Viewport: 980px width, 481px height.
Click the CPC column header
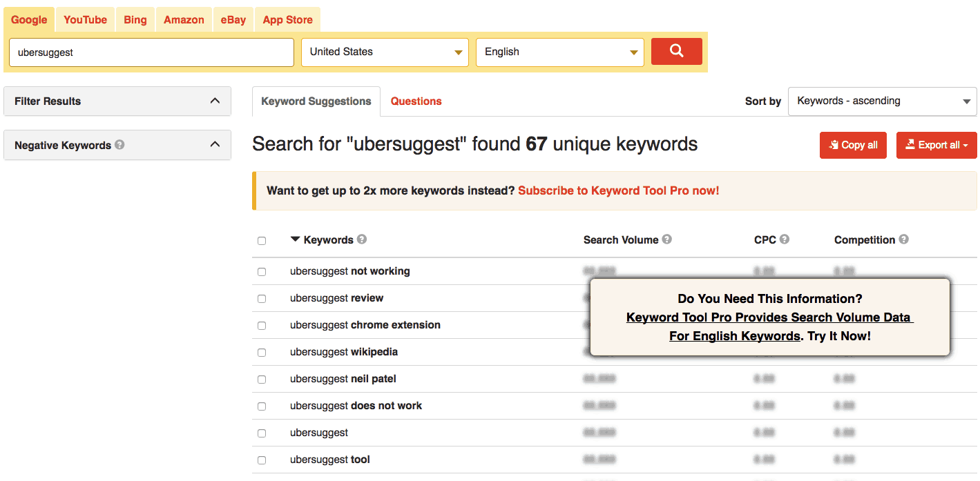[x=765, y=240]
